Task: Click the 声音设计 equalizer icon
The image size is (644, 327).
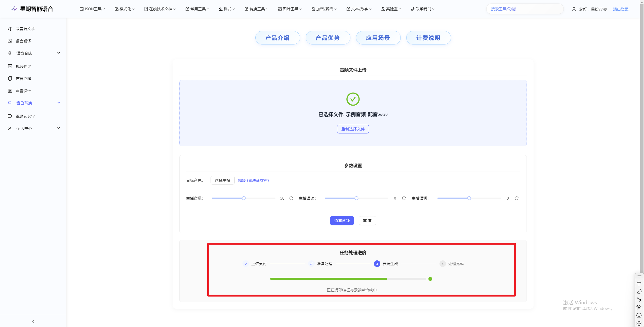Action: 10,91
